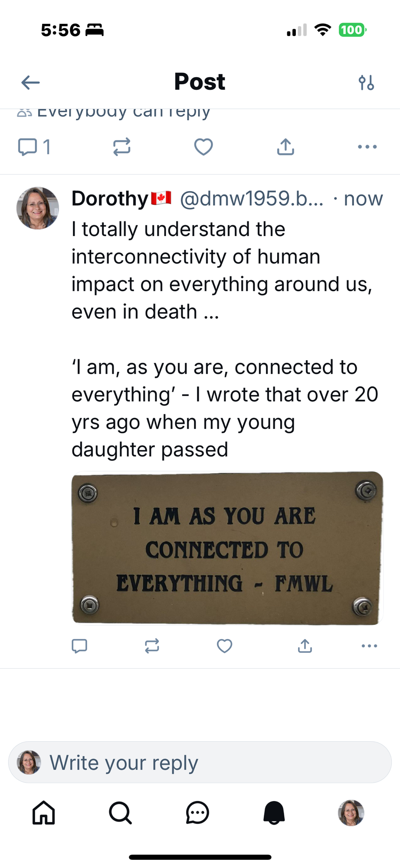The image size is (400, 868).
Task: Switch to the Home tab
Action: pos(44,812)
